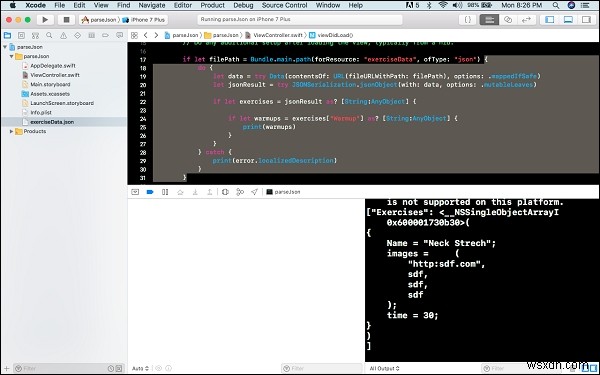Open Debug Memory Graph
600x375 pixels.
[x=240, y=192]
